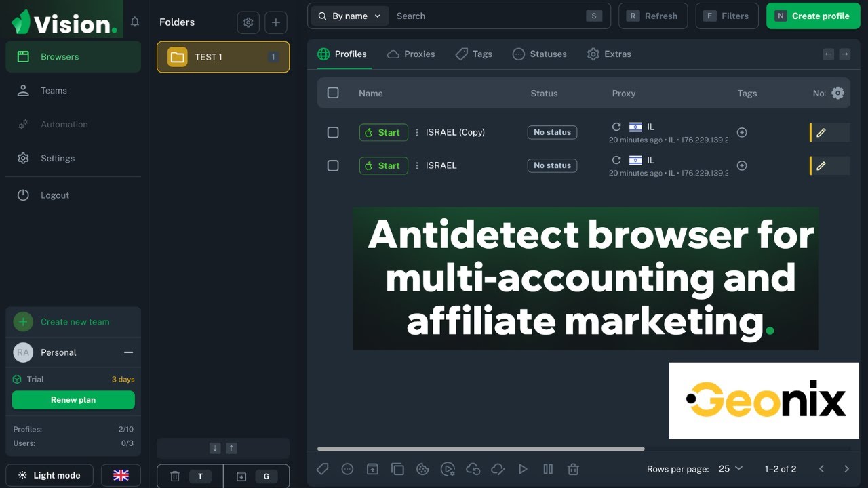868x488 pixels.
Task: Click the export box icon in bottom toolbar
Action: pos(372,469)
